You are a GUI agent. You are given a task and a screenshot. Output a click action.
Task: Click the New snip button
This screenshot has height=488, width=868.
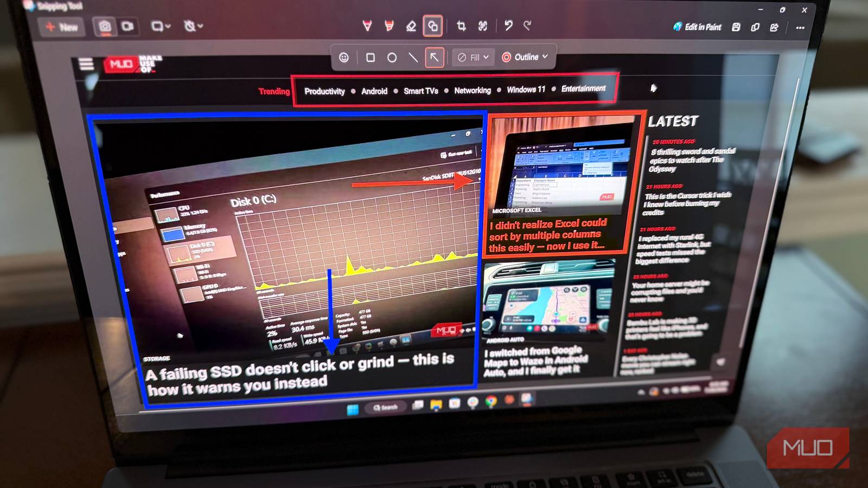(x=61, y=27)
